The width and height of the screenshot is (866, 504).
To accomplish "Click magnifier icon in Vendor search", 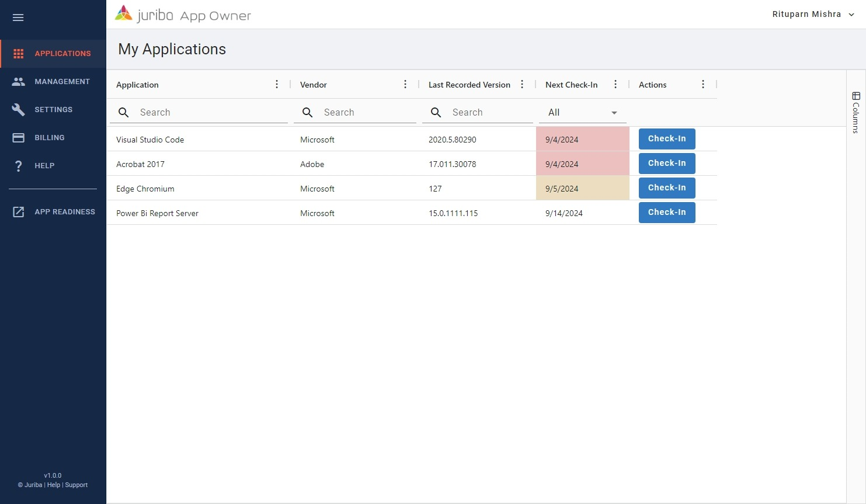I will [x=308, y=113].
